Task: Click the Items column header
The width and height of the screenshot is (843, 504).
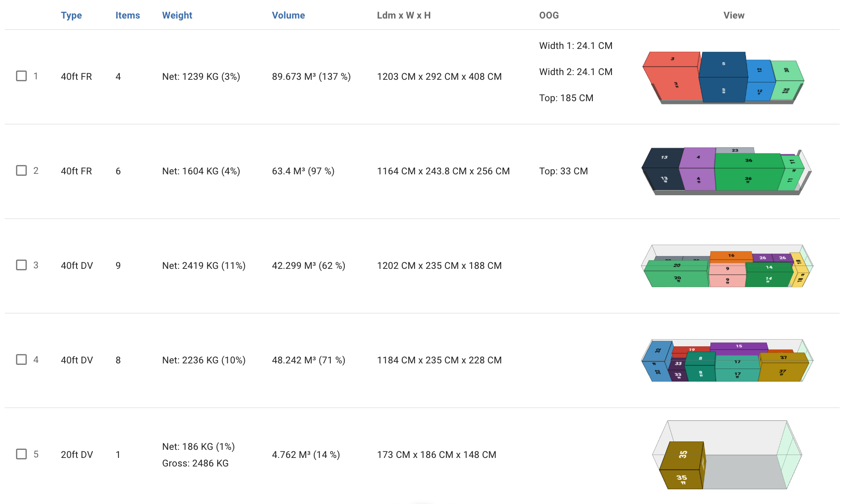Action: pyautogui.click(x=127, y=15)
